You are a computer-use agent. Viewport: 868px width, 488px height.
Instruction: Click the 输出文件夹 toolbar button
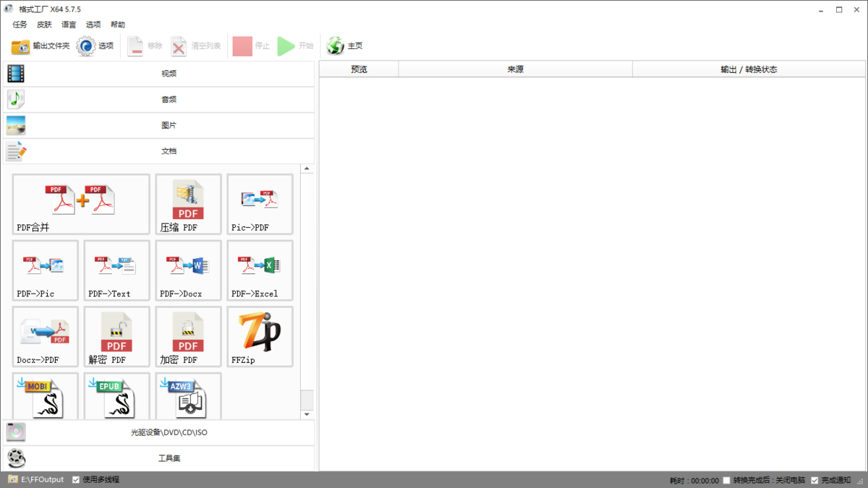tap(41, 46)
